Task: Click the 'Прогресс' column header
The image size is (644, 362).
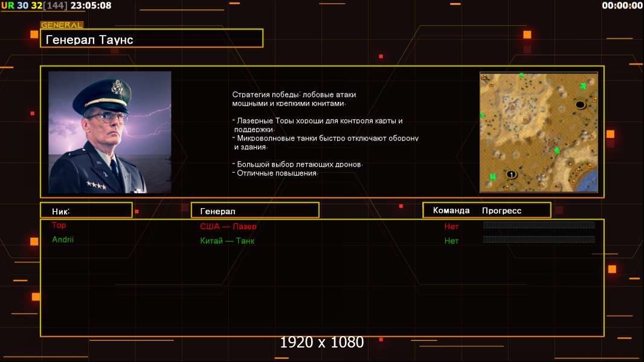Action: pos(501,211)
